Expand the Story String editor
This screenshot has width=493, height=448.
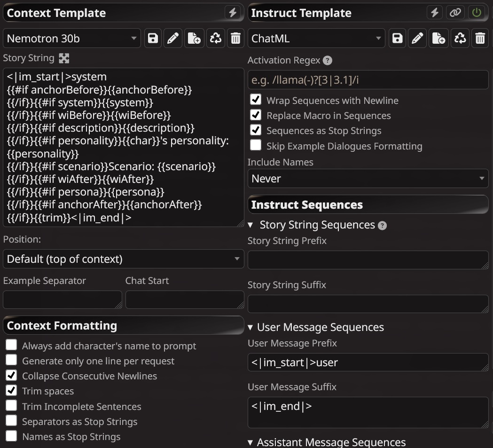[x=64, y=58]
